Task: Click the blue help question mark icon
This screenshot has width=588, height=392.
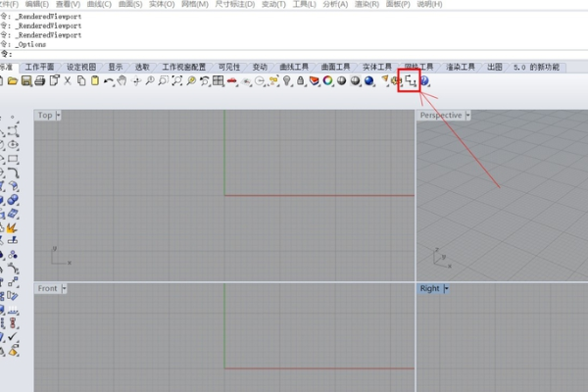Action: (x=425, y=81)
